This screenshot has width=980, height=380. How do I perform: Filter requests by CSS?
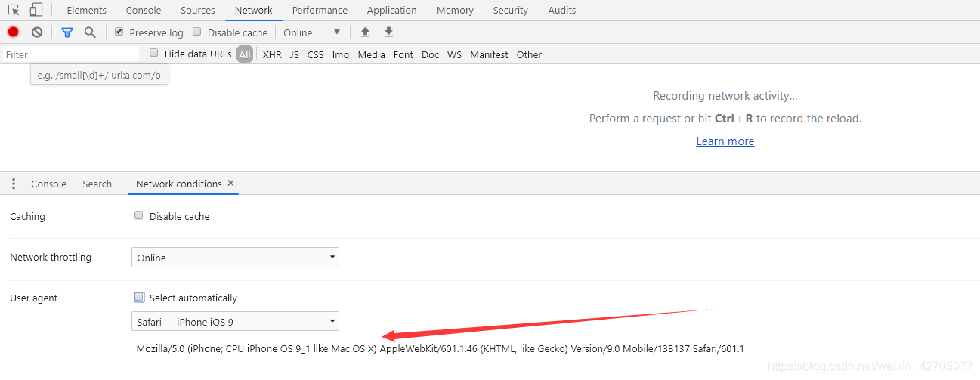tap(316, 54)
